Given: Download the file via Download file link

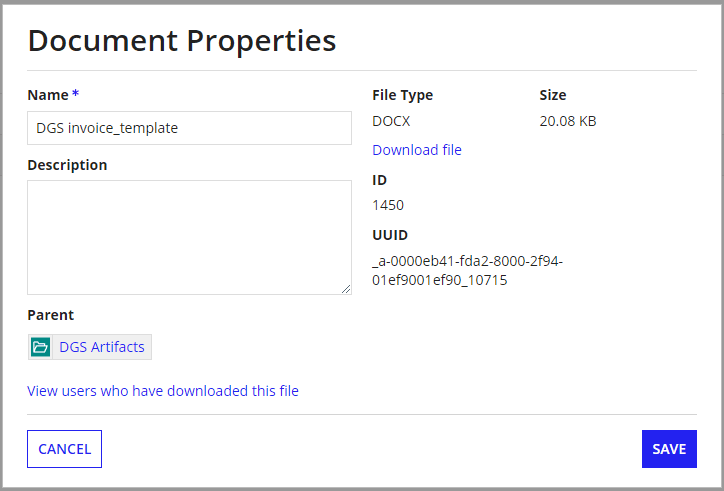Looking at the screenshot, I should pos(417,150).
